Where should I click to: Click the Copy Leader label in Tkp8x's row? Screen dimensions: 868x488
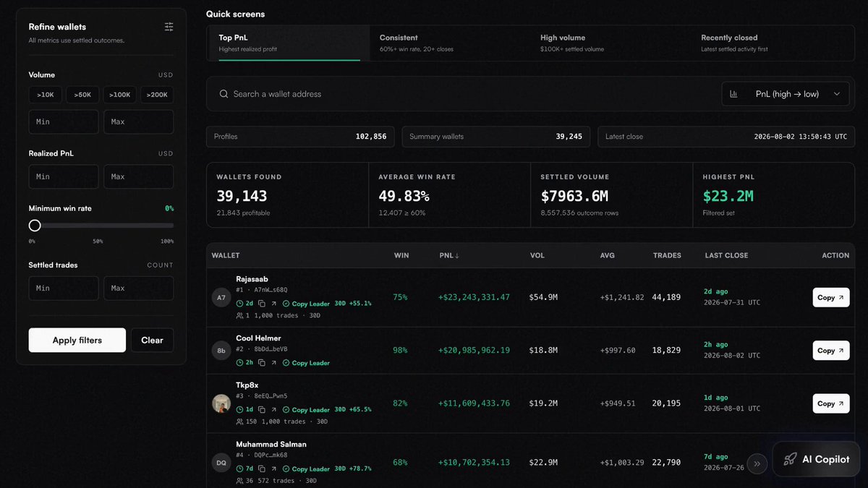pyautogui.click(x=311, y=410)
